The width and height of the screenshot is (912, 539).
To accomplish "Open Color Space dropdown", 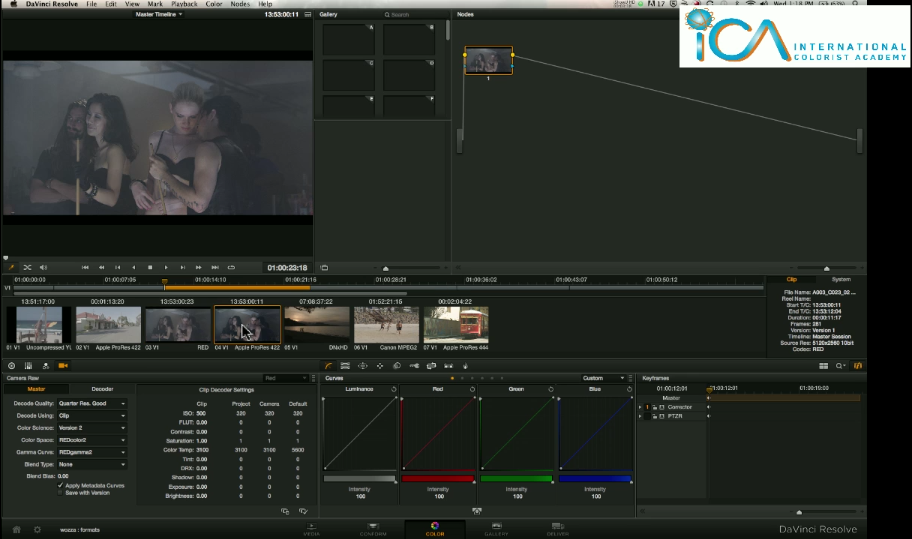I will click(x=92, y=440).
